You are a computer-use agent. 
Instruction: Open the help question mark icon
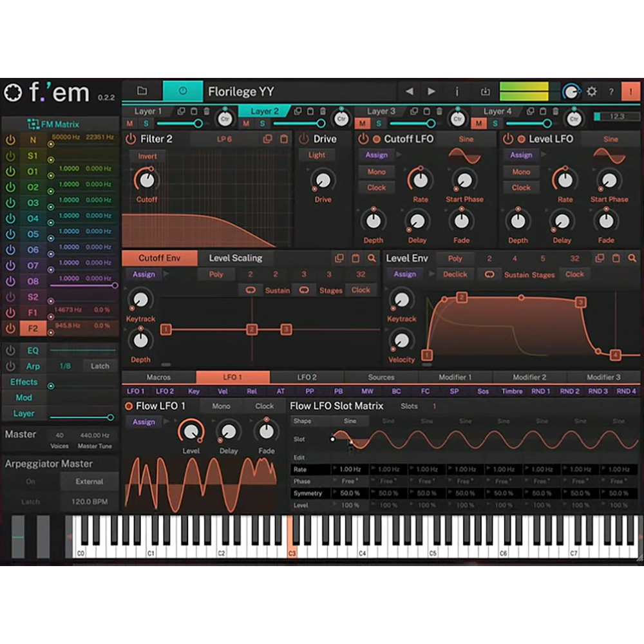pyautogui.click(x=611, y=91)
